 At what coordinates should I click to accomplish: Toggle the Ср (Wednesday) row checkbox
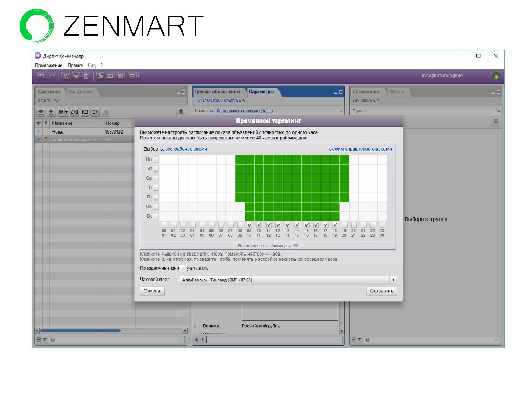coord(156,178)
